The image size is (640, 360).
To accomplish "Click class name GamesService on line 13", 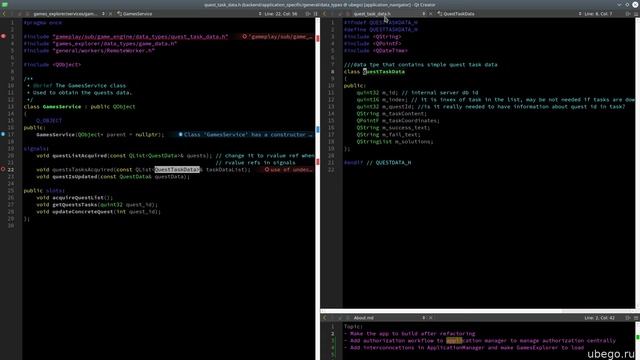I will [x=62, y=107].
